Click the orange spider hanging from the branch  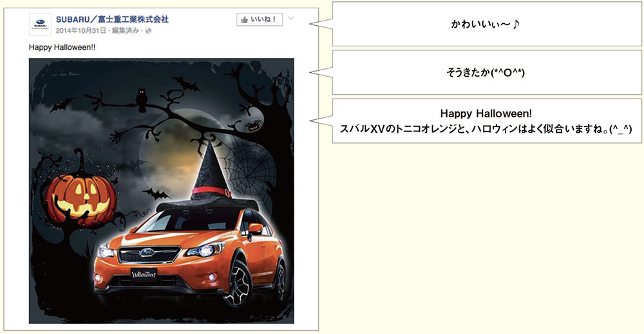click(253, 126)
